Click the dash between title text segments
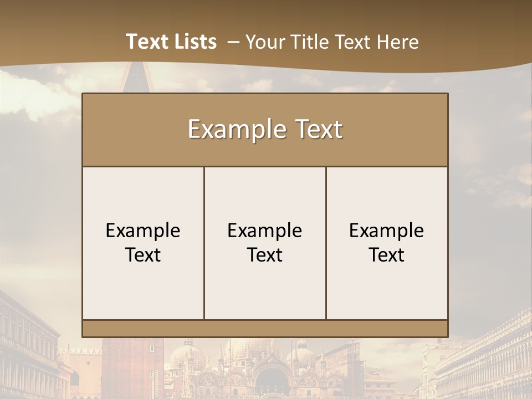This screenshot has width=532, height=399. coord(234,41)
